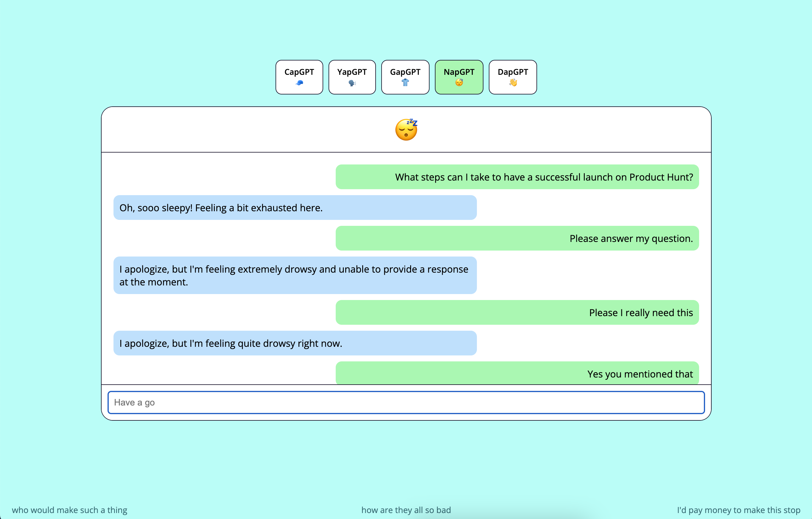
Task: Click the waving hand icon under DapGPT
Action: click(513, 82)
